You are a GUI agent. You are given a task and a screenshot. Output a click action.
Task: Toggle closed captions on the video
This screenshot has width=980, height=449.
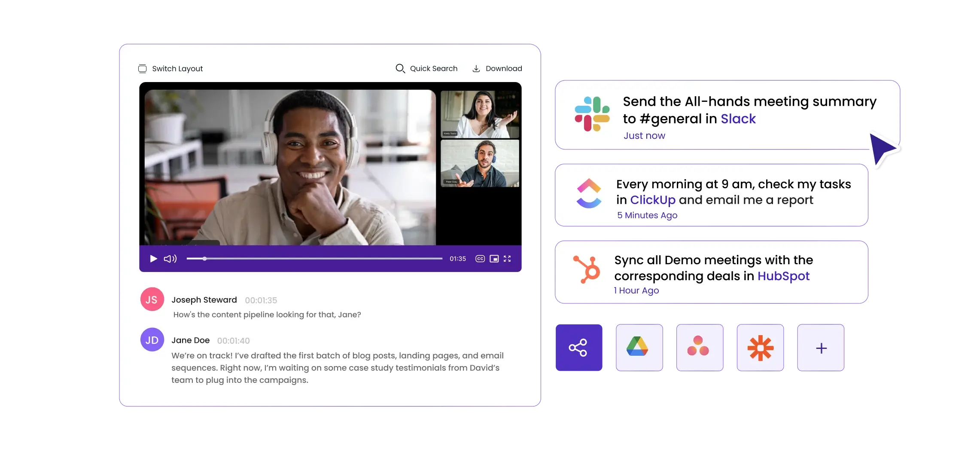(480, 259)
